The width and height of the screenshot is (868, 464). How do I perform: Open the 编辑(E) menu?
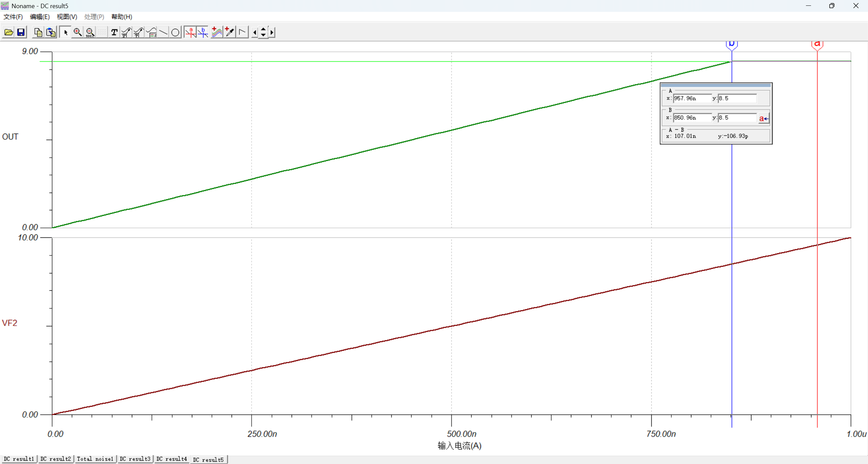point(40,17)
